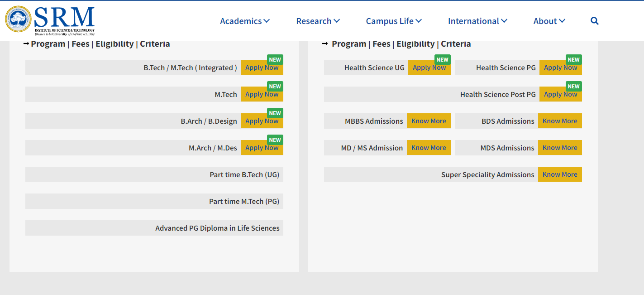Apply Now for Health Science Post PG

[561, 94]
